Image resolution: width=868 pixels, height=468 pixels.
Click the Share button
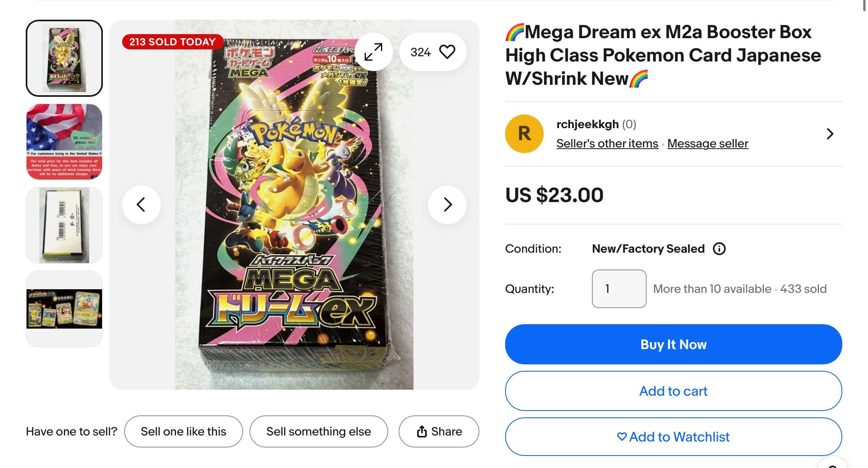tap(439, 431)
